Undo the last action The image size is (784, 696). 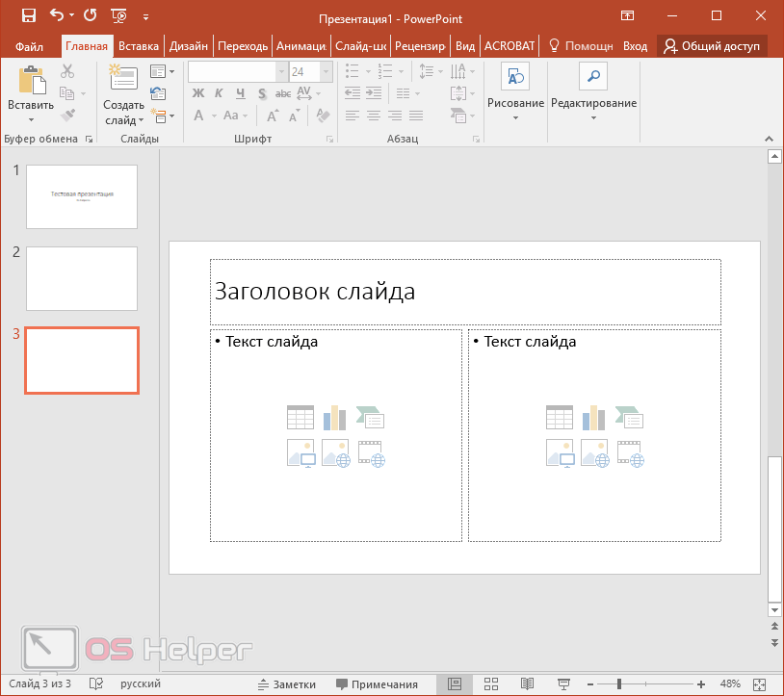click(57, 15)
